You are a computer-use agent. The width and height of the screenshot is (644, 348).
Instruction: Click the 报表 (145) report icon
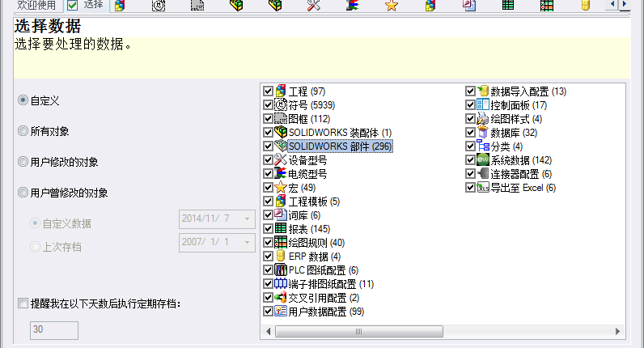coord(281,228)
